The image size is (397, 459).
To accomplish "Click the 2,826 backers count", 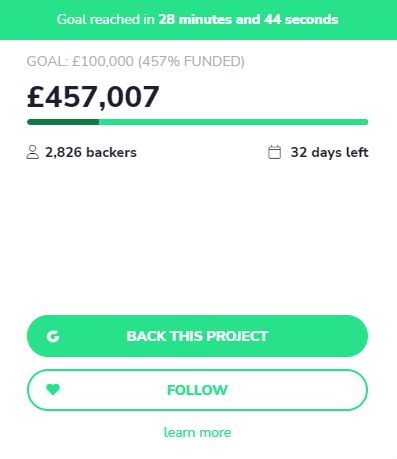I will coord(91,152).
